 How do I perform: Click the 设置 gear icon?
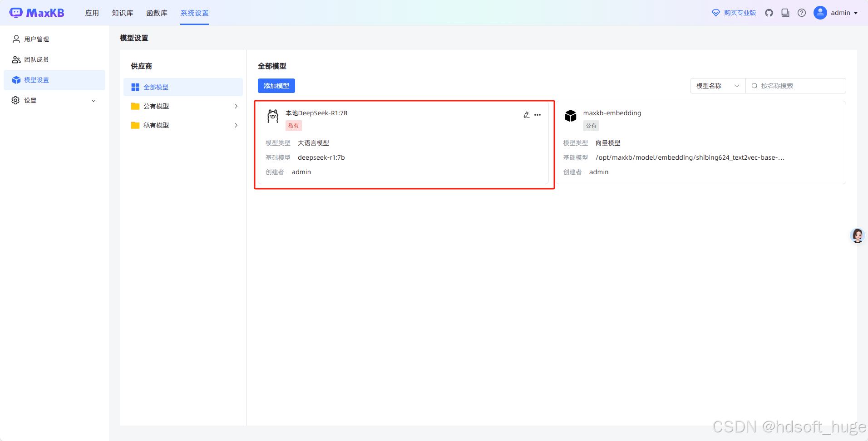16,100
